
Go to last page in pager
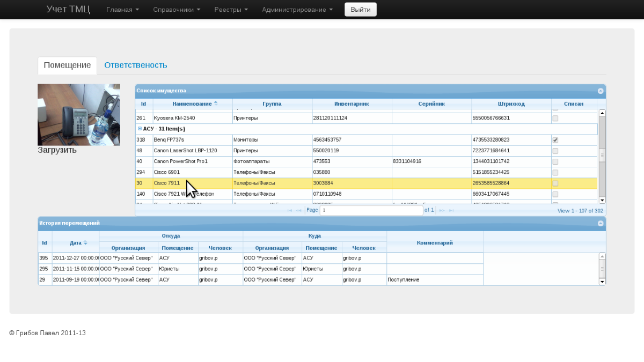[x=451, y=210]
